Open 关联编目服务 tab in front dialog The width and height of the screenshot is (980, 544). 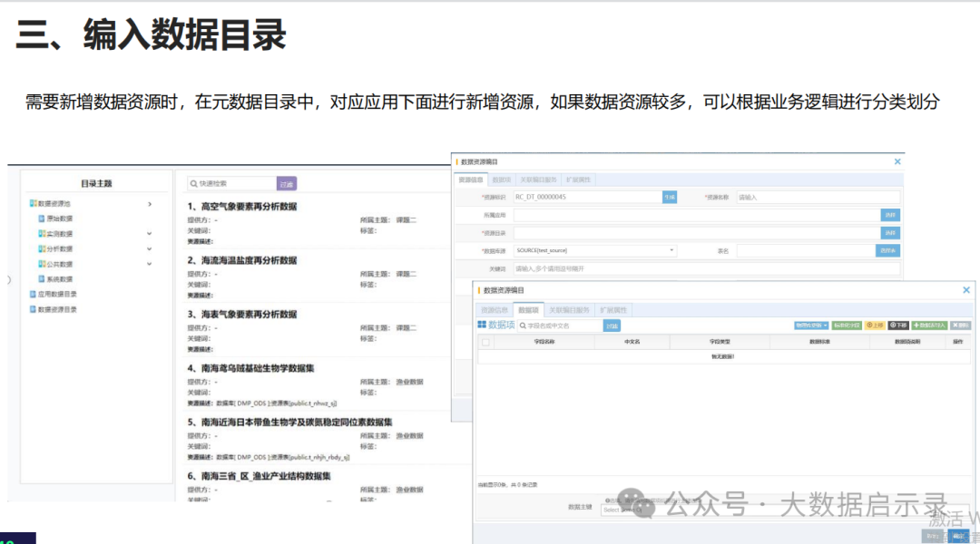(x=569, y=310)
